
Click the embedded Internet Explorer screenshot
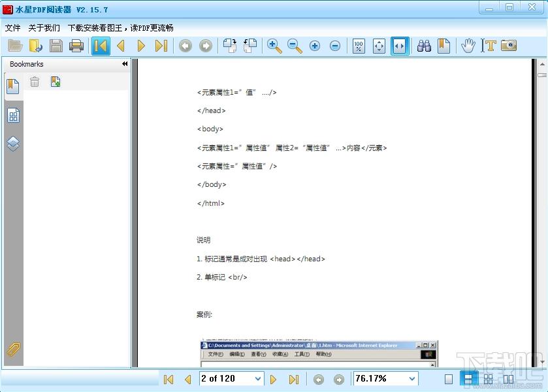click(319, 353)
